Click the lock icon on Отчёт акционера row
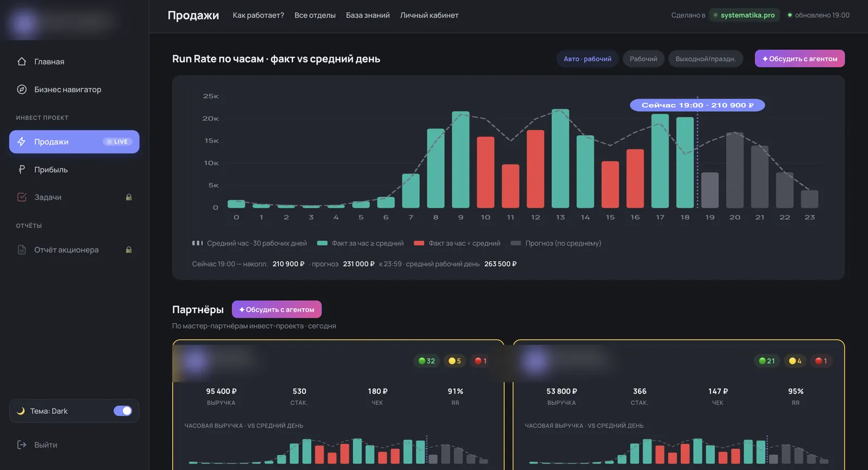Image resolution: width=868 pixels, height=470 pixels. pos(129,250)
